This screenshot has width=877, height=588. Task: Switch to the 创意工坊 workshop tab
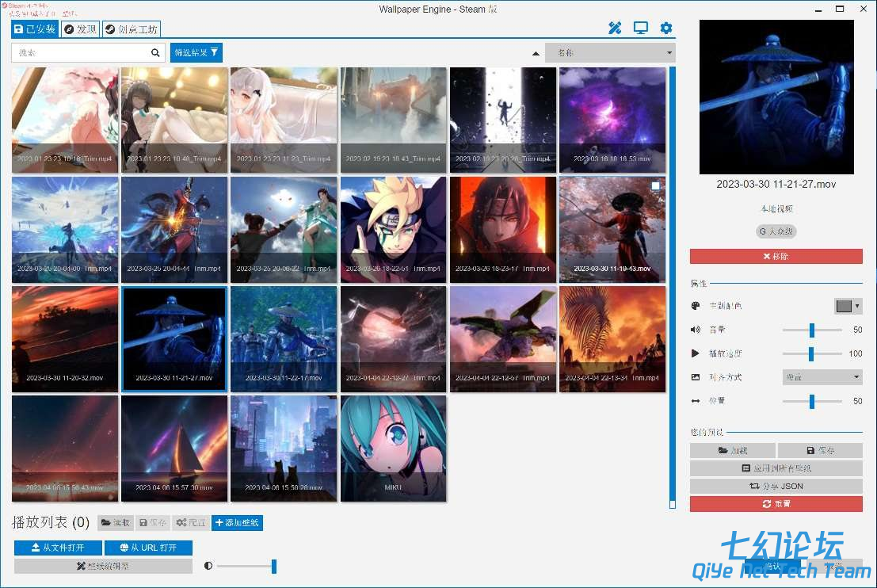132,29
